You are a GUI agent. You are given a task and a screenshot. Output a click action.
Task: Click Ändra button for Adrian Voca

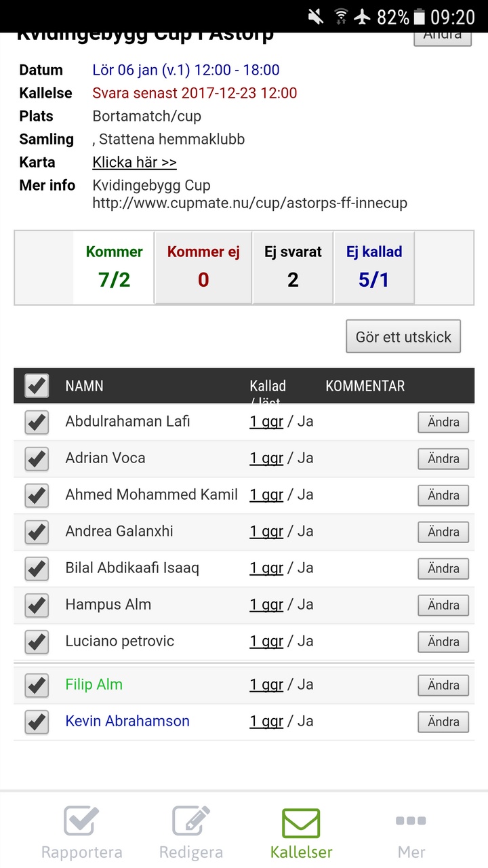click(443, 458)
